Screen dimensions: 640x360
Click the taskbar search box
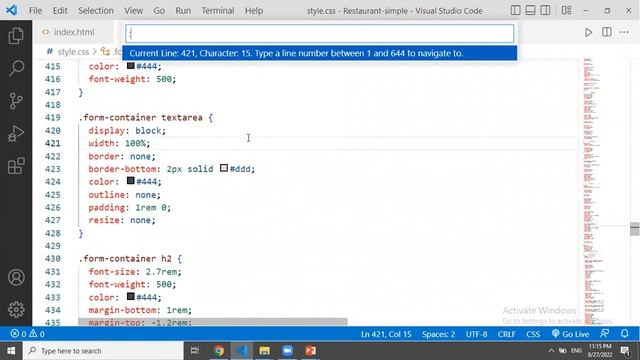point(103,351)
